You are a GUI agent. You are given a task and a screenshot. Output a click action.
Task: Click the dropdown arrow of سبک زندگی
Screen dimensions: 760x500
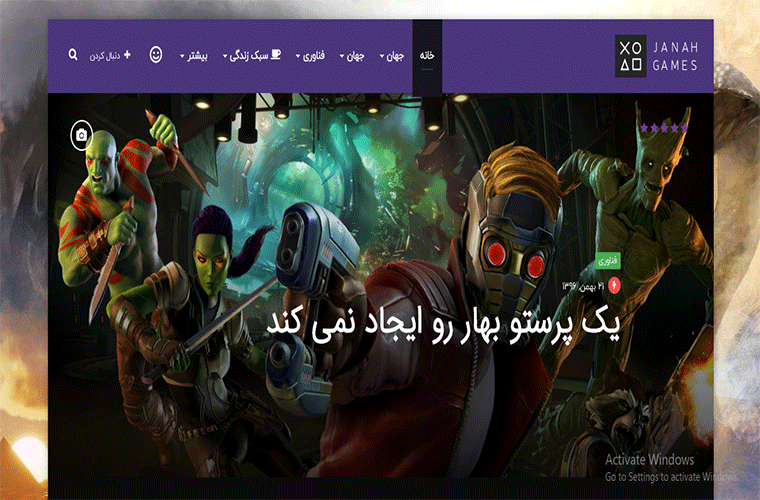click(x=226, y=57)
